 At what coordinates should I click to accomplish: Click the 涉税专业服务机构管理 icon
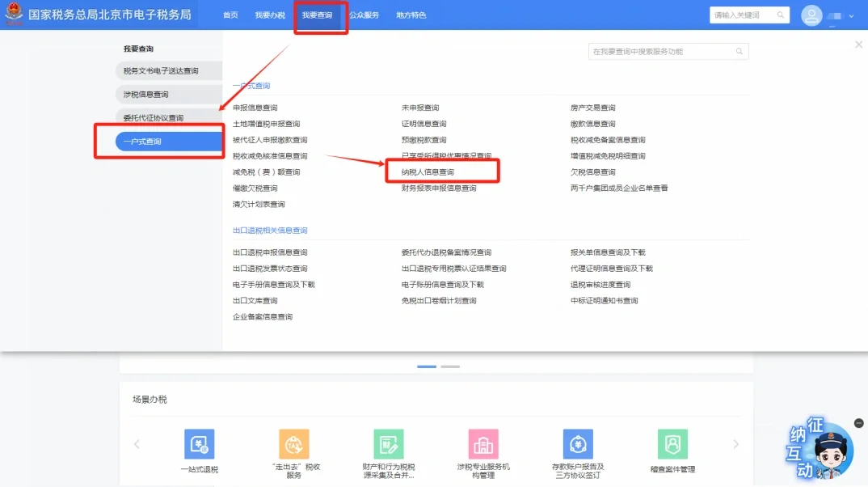pyautogui.click(x=483, y=444)
